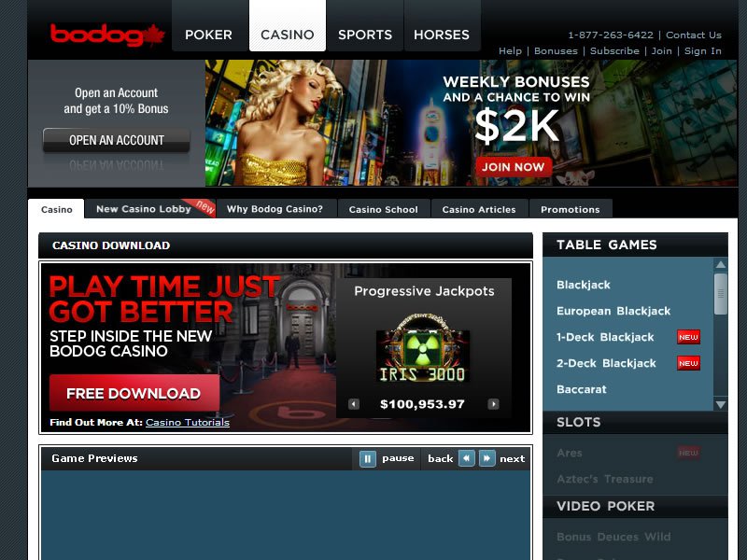Open the Casino section tab
747x560 pixels.
tap(288, 26)
